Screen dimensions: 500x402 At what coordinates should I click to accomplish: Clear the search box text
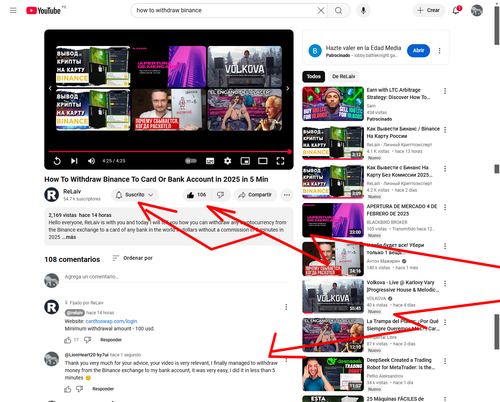321,11
